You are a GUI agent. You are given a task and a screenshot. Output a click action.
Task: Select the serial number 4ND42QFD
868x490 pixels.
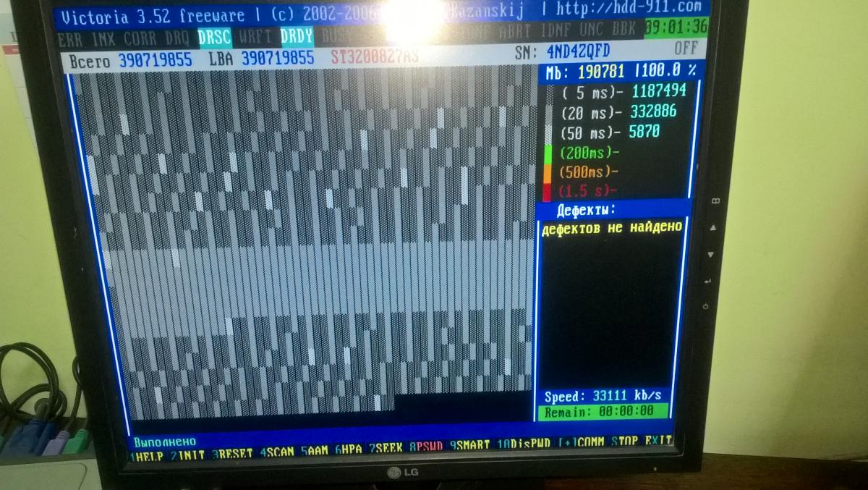(x=578, y=51)
